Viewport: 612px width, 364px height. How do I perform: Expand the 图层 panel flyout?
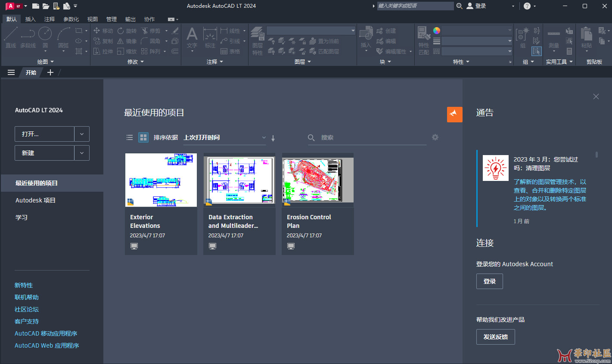point(303,62)
